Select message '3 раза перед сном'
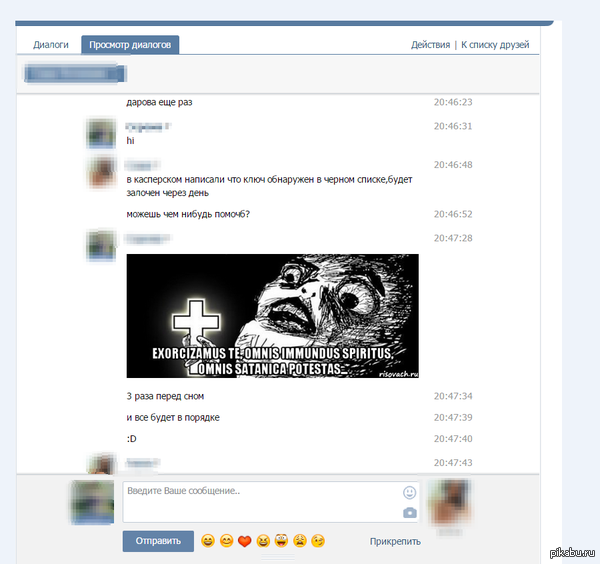This screenshot has height=564, width=600. pos(165,396)
